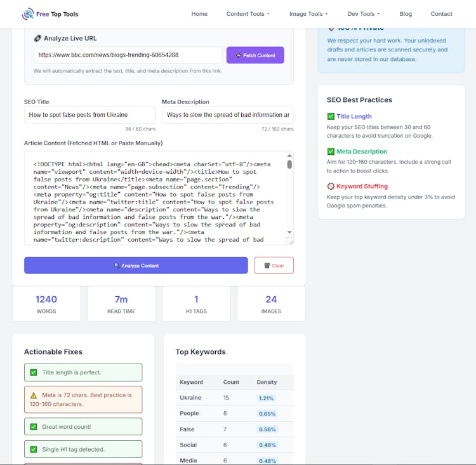Click the Home navigation link

point(199,14)
